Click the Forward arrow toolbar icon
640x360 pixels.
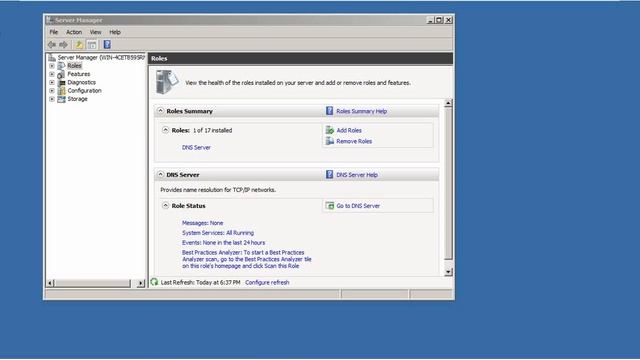(63, 44)
